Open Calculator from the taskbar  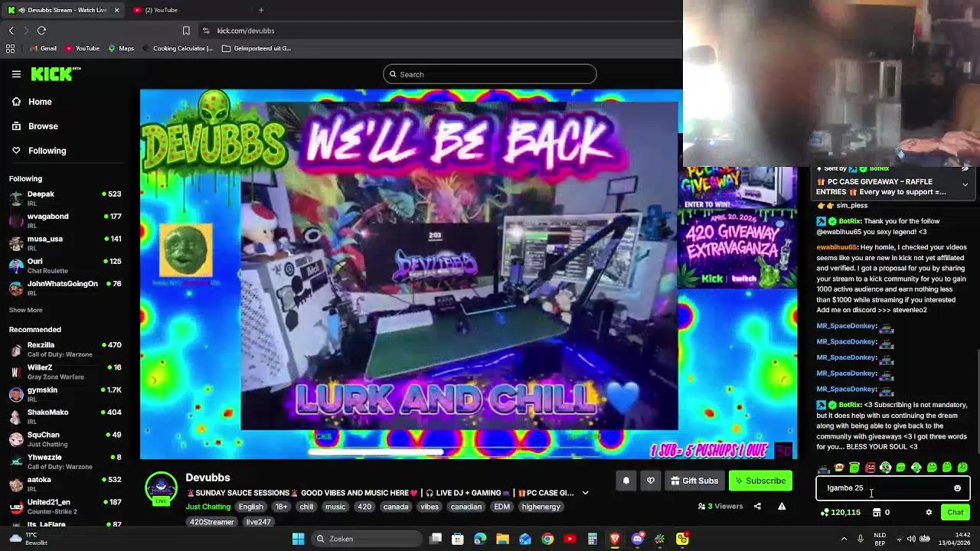592,539
